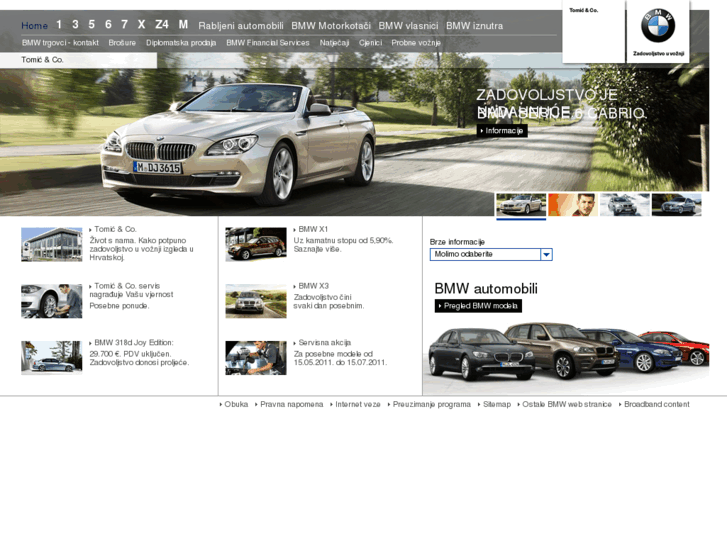The image size is (727, 545).
Task: Click the Servisna akcija thumbnail
Action: tap(256, 358)
